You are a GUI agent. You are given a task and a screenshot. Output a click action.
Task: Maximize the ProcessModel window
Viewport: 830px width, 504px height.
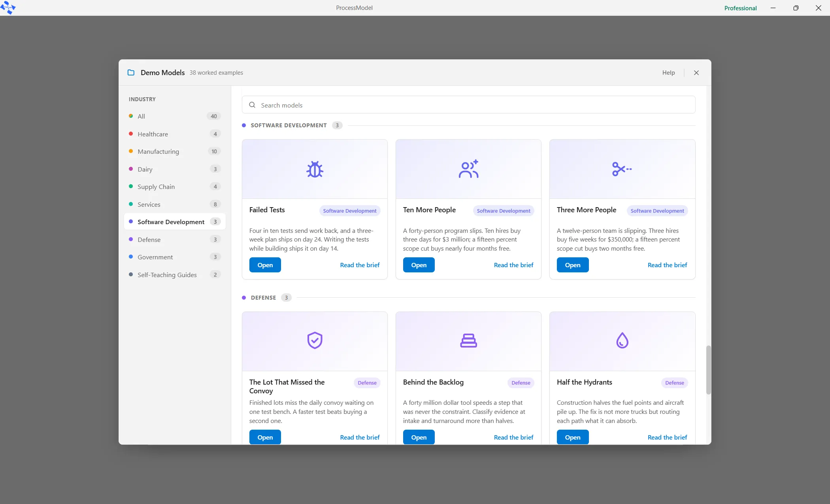point(796,8)
